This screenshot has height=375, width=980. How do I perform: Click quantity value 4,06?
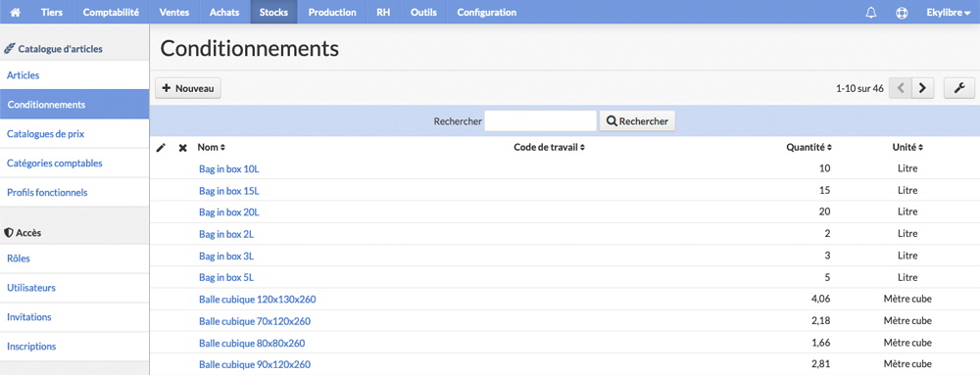[x=819, y=300]
